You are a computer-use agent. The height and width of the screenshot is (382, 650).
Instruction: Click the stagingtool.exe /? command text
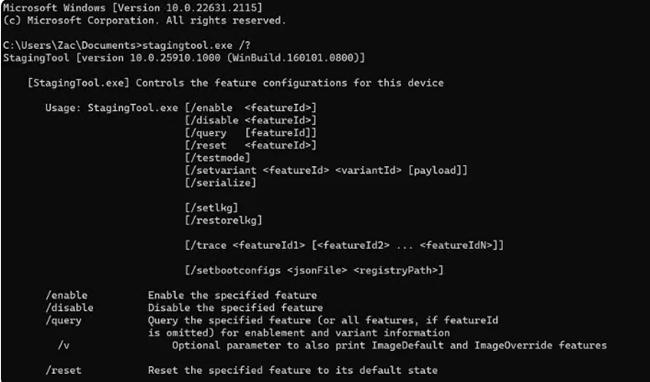tap(196, 45)
